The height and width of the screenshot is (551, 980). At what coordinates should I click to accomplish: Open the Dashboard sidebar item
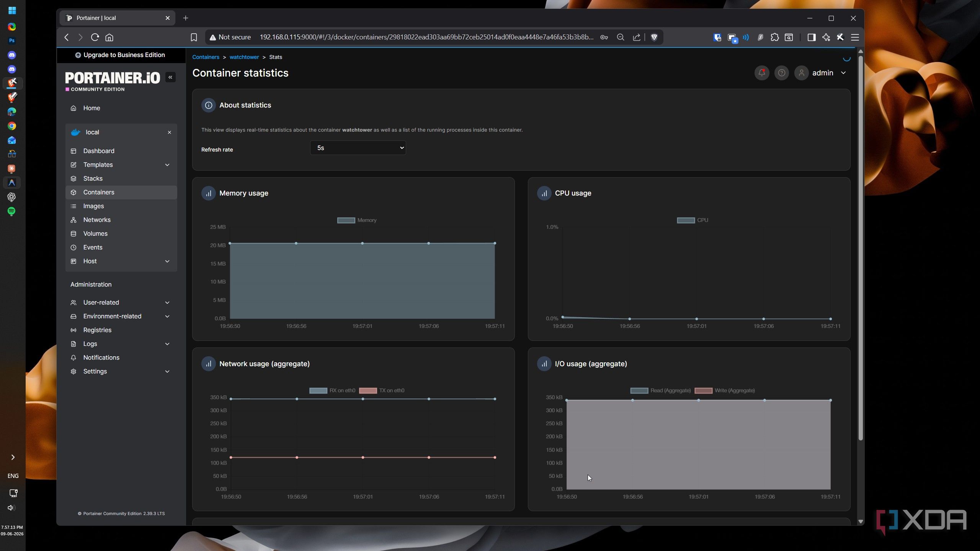pyautogui.click(x=121, y=151)
